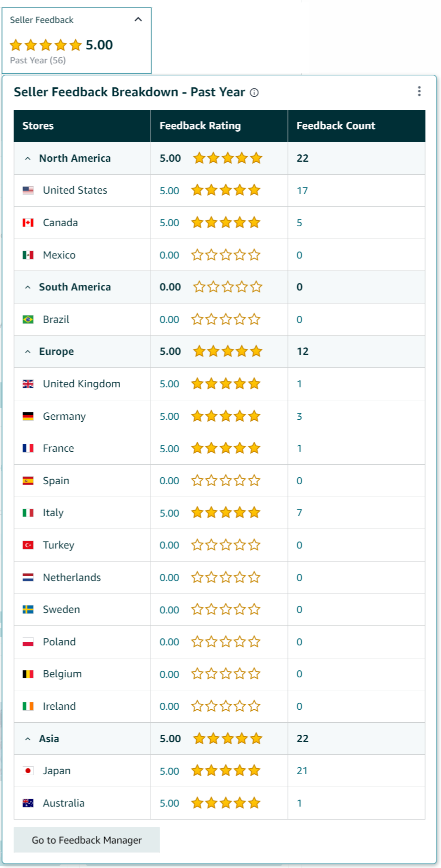Collapse the Seller Feedback card chevron
Screen dimensions: 441x868
tap(138, 19)
